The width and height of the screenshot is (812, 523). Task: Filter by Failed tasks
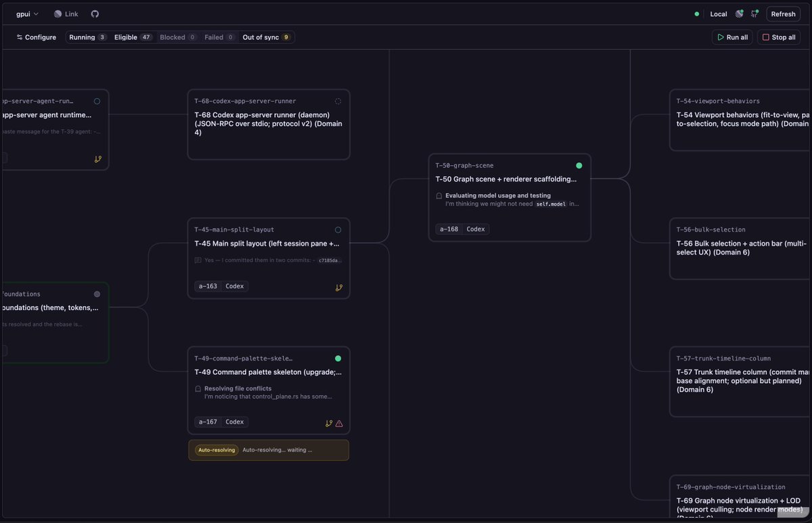221,37
